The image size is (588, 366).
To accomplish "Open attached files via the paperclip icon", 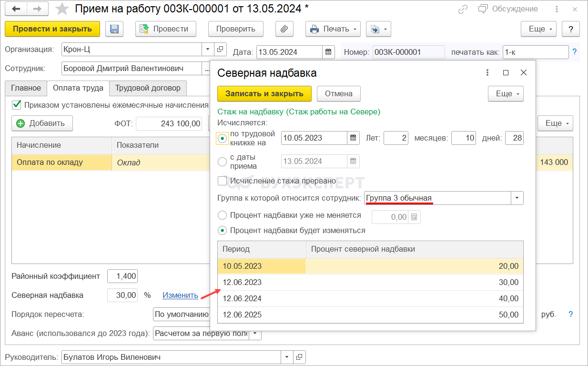I will coord(284,29).
